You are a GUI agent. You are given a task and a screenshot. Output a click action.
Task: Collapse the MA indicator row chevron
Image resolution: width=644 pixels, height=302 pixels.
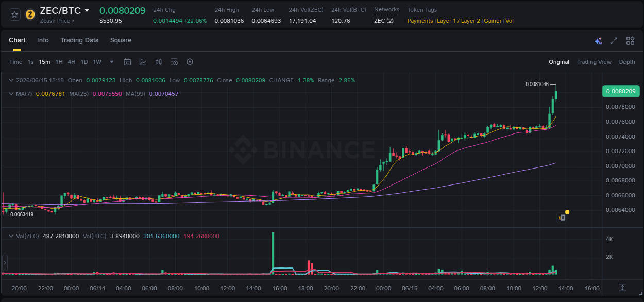click(11, 94)
